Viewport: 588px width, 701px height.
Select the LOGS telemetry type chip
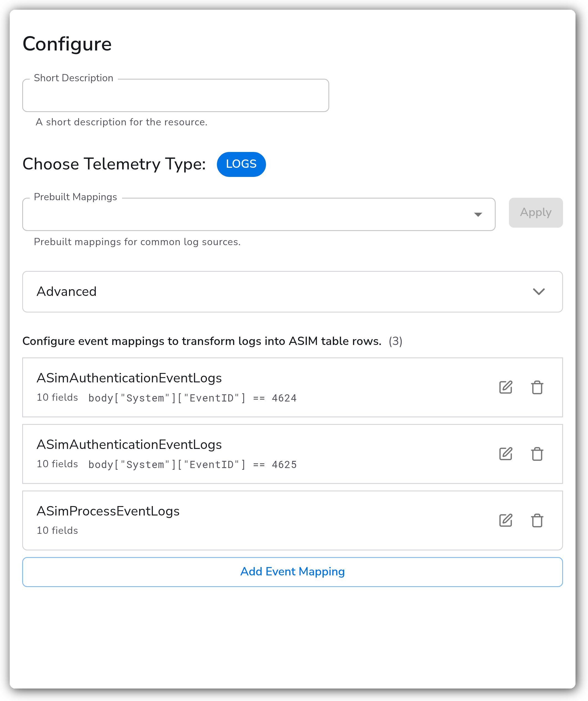241,164
